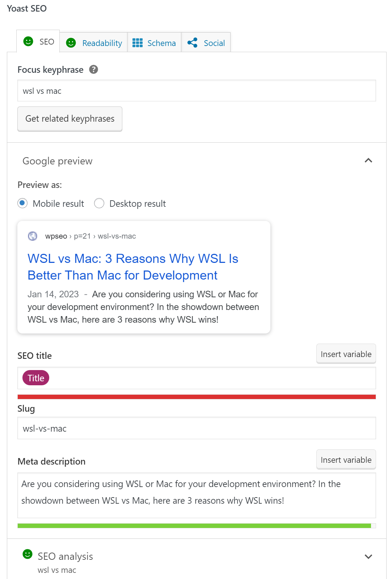The height and width of the screenshot is (579, 392).
Task: Click the Meta description text area
Action: pos(197,495)
